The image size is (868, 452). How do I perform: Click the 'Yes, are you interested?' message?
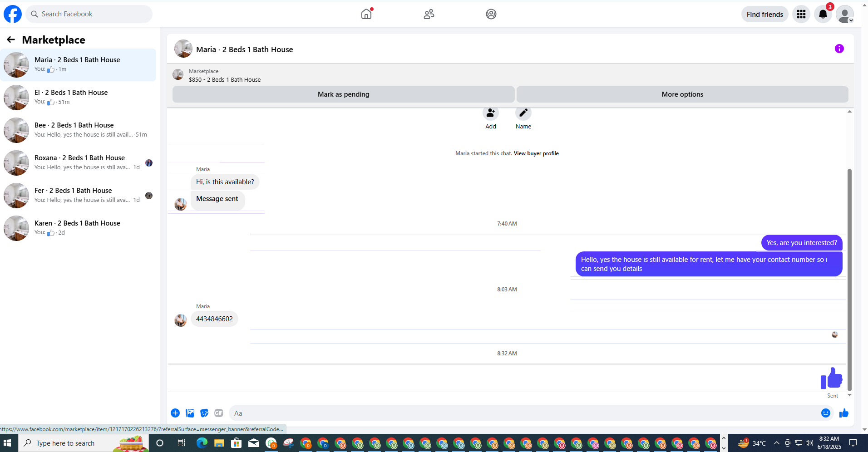(x=802, y=243)
